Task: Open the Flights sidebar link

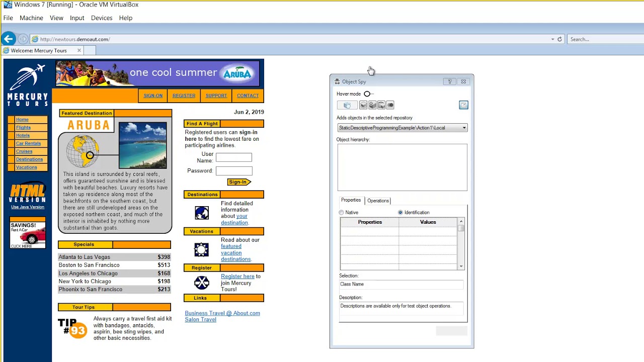Action: point(23,128)
